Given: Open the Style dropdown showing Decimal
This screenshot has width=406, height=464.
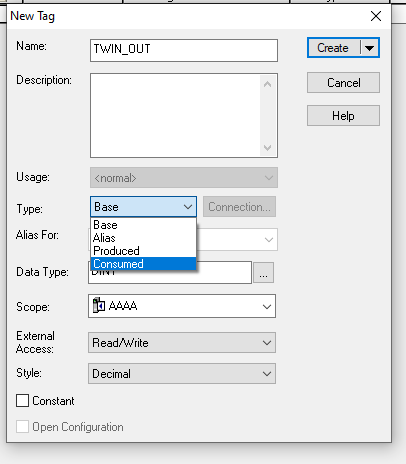Looking at the screenshot, I should click(182, 374).
